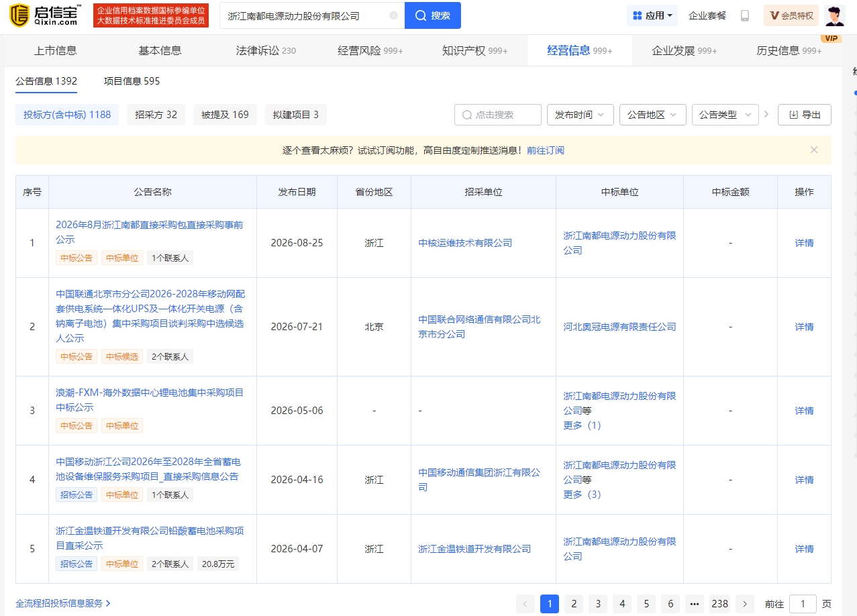Switch to 历史信息 tab

click(789, 50)
